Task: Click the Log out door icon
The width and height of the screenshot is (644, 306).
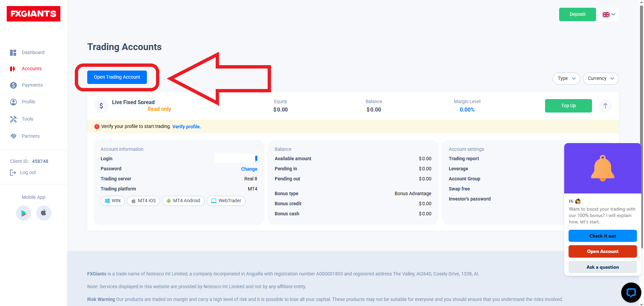Action: (13, 173)
